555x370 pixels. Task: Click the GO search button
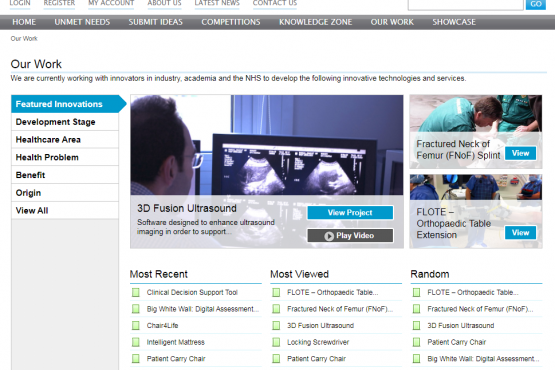tap(536, 4)
